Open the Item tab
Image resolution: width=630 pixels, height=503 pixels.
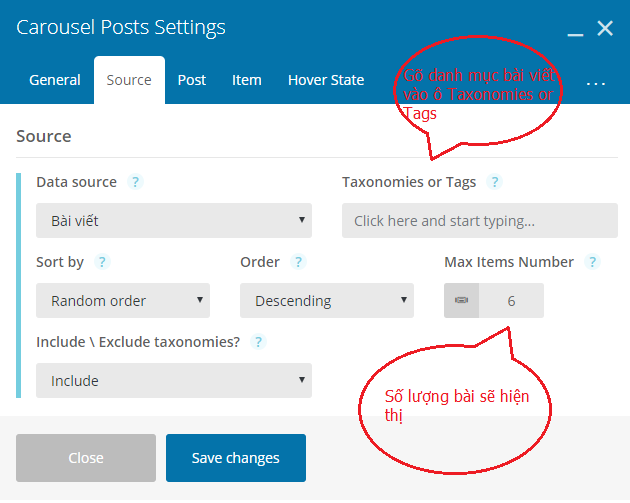247,80
